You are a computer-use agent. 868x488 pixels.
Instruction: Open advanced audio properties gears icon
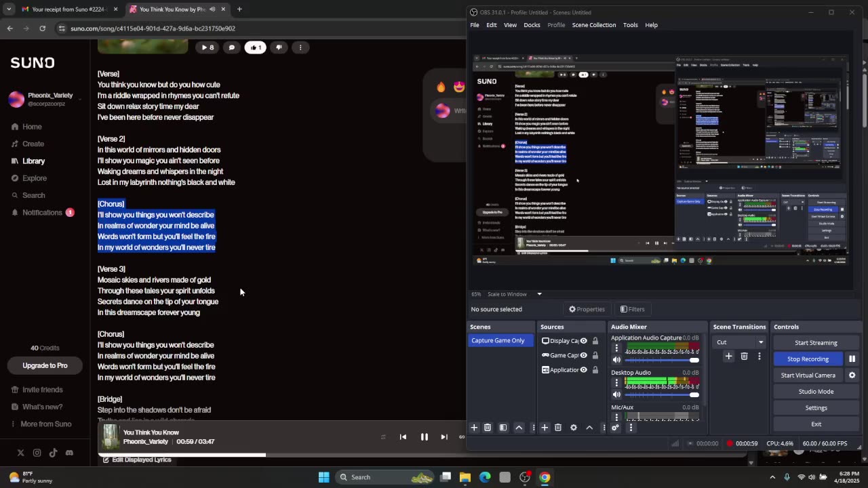(615, 428)
